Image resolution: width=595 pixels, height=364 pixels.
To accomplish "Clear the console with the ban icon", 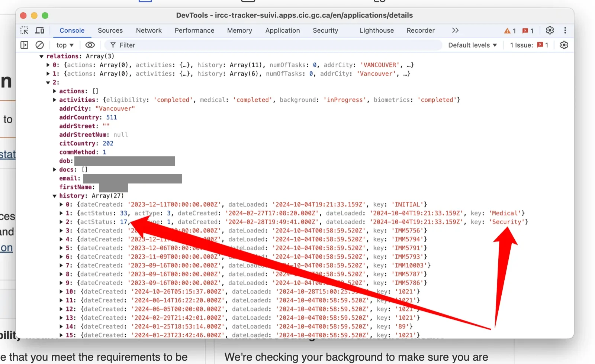I will (x=39, y=45).
